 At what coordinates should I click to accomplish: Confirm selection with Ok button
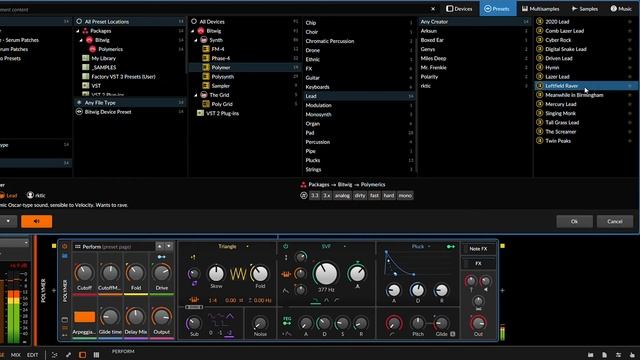click(x=574, y=221)
